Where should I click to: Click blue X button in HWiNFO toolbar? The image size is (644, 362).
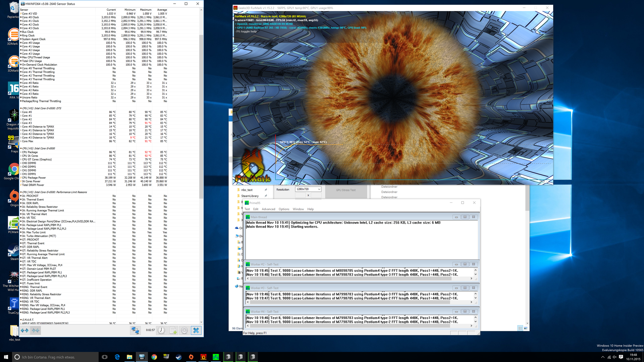click(196, 330)
